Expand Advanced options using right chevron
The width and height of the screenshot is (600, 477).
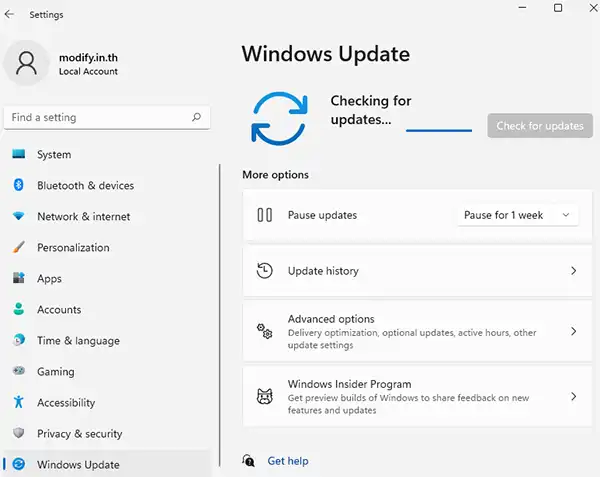click(x=573, y=332)
